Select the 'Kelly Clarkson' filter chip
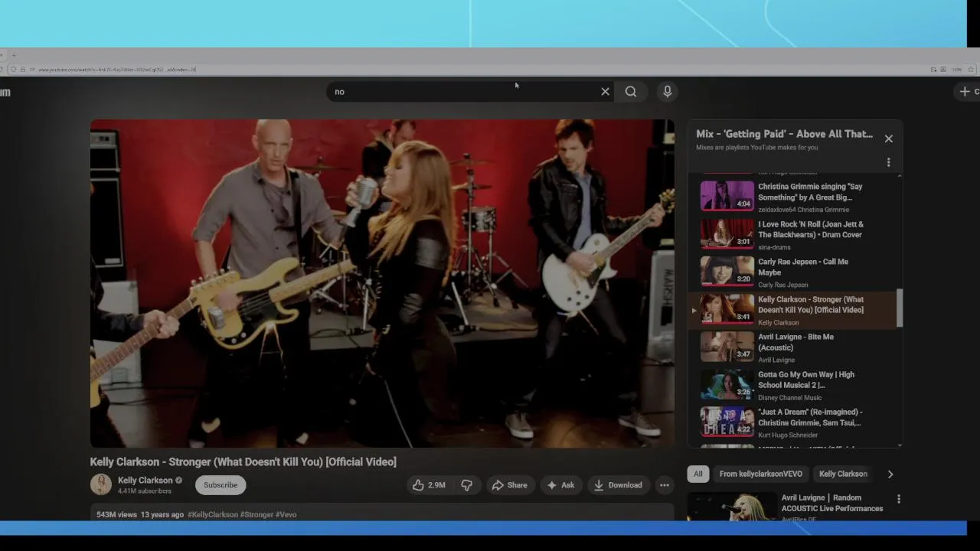Screen dimensions: 980x551 point(843,474)
